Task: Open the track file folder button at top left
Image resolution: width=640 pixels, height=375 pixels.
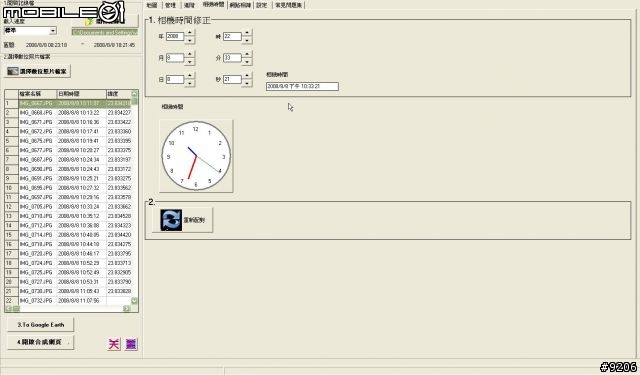Action: (105, 20)
